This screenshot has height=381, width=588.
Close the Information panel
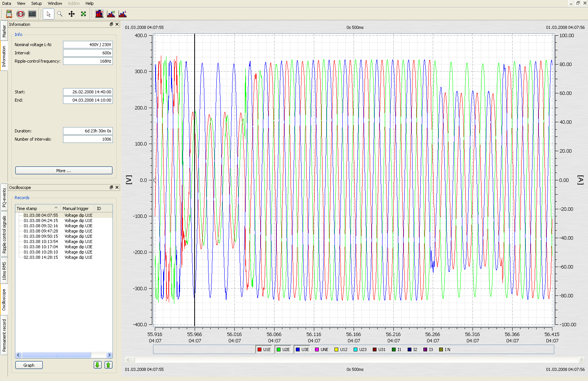pos(117,24)
